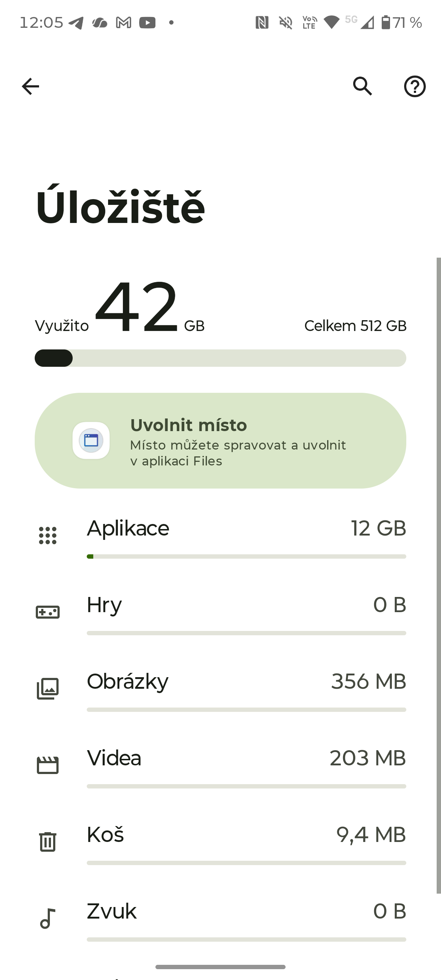Tap the Gmail notification icon in status bar
Viewport: 441px width, 980px height.
[x=124, y=23]
